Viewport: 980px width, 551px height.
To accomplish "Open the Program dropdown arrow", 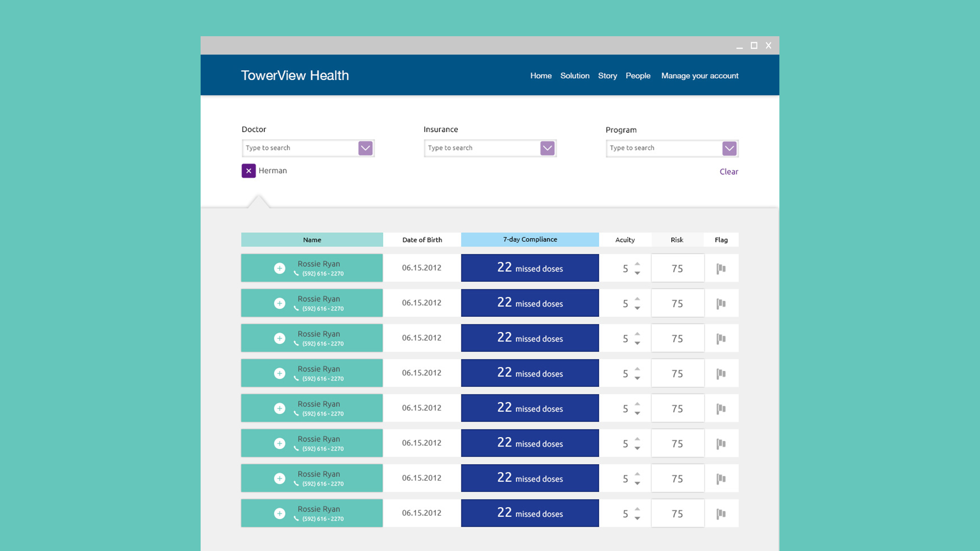I will pos(729,148).
